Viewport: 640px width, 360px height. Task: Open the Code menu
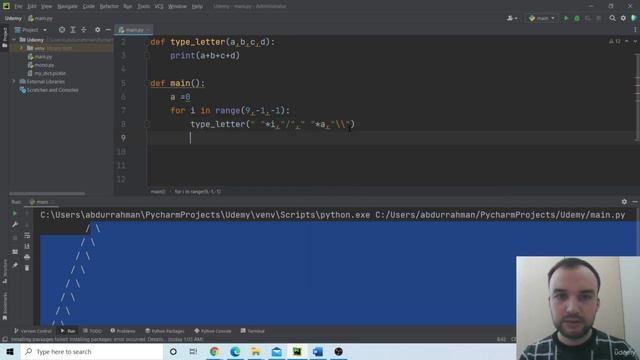[x=89, y=6]
